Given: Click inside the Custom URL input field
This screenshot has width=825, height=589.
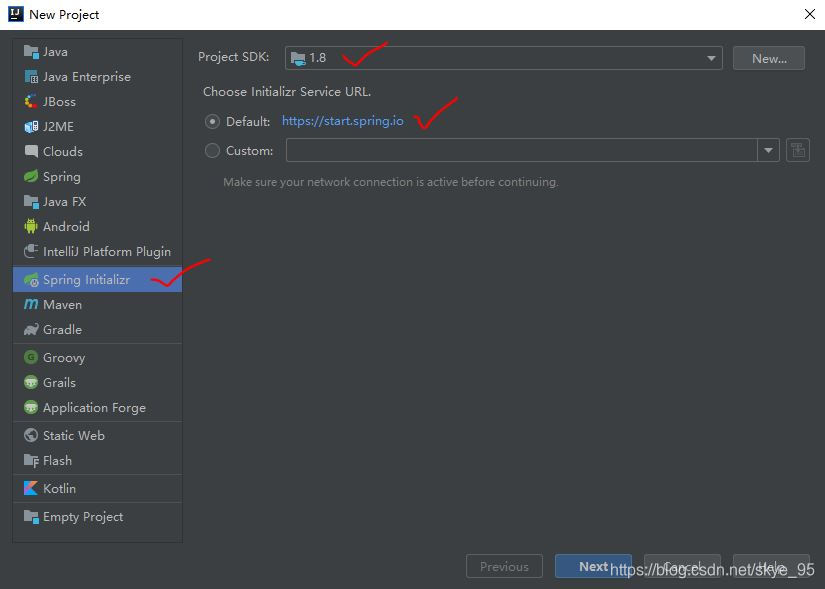Looking at the screenshot, I should point(521,150).
